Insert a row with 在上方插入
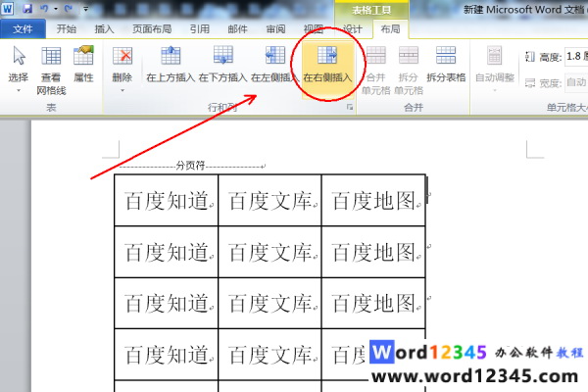Screen dimensions: 588x392 [171, 64]
